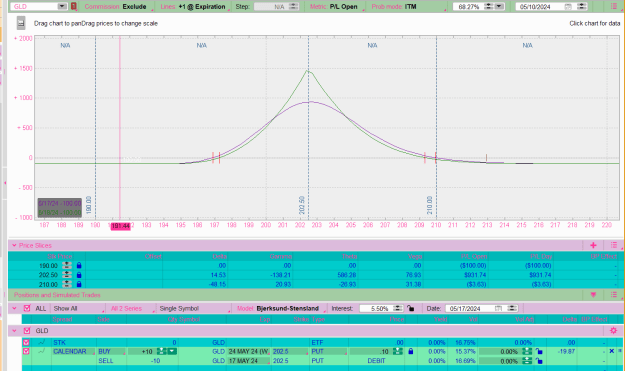Adjust the 202.50 slice price stepper
The image size is (625, 371).
coord(67,275)
